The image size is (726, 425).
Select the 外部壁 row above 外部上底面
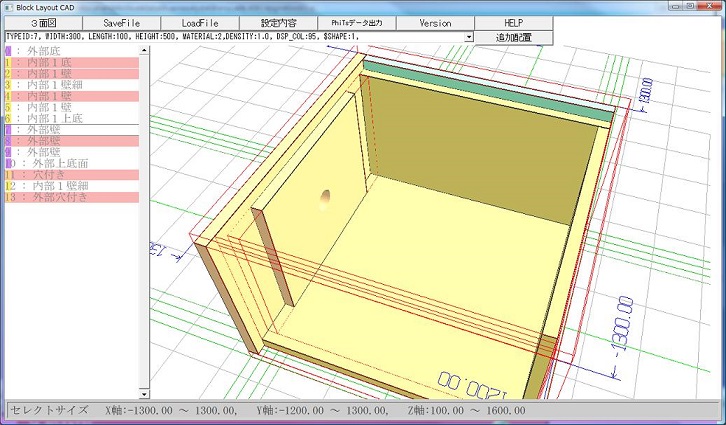[x=72, y=152]
